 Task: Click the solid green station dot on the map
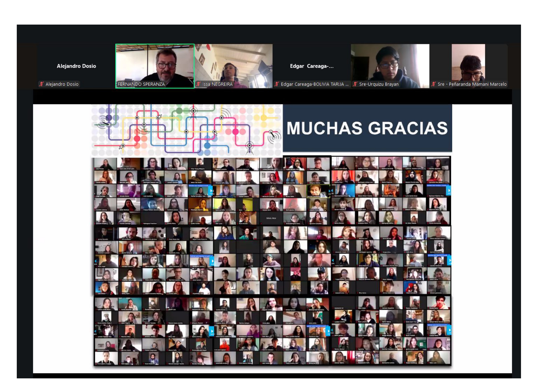(x=179, y=111)
